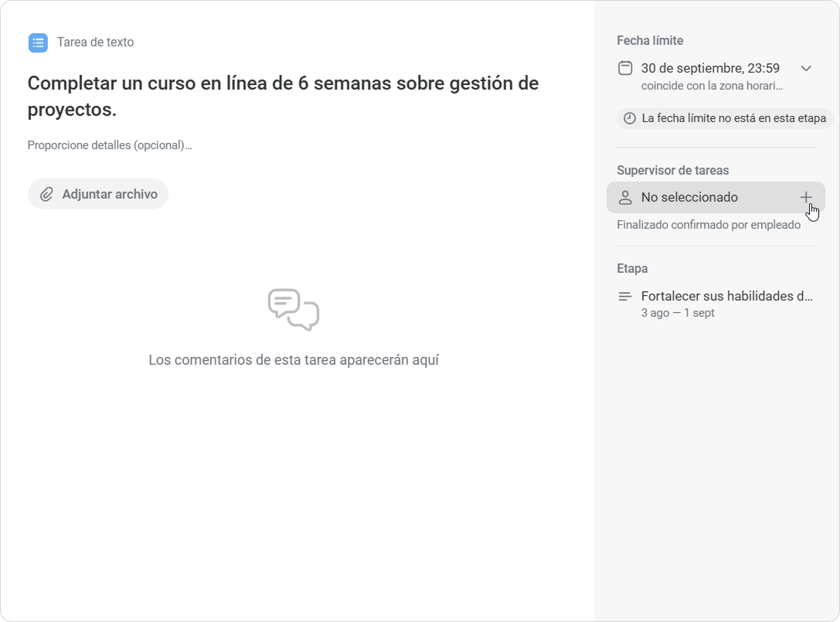Click the Proporcione detalles optional description field
The image size is (840, 622).
coord(110,145)
